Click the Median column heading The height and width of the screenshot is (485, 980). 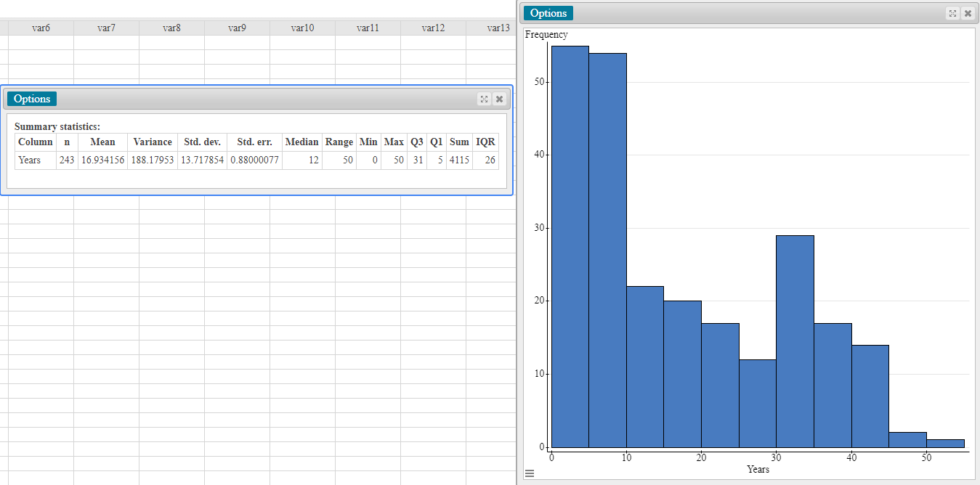pyautogui.click(x=301, y=142)
